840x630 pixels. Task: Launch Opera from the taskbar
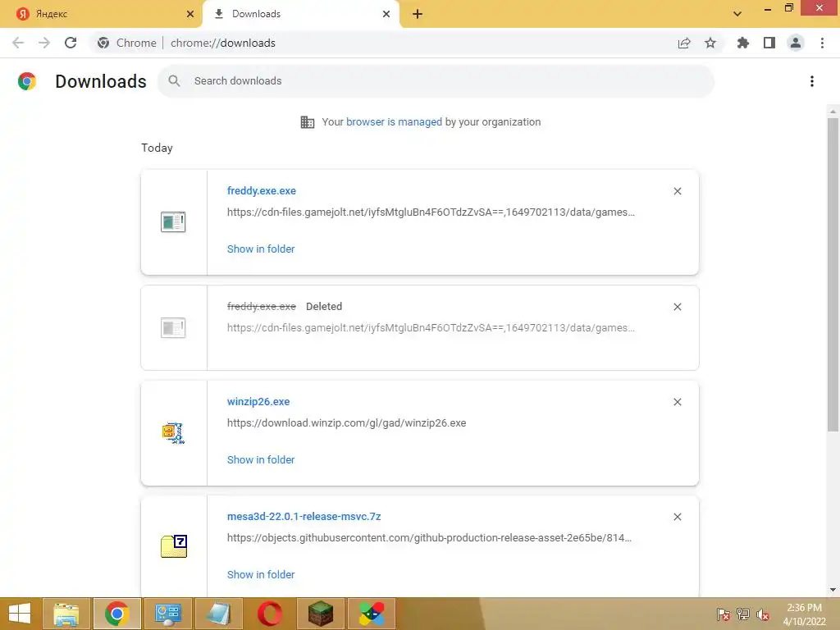click(x=270, y=614)
